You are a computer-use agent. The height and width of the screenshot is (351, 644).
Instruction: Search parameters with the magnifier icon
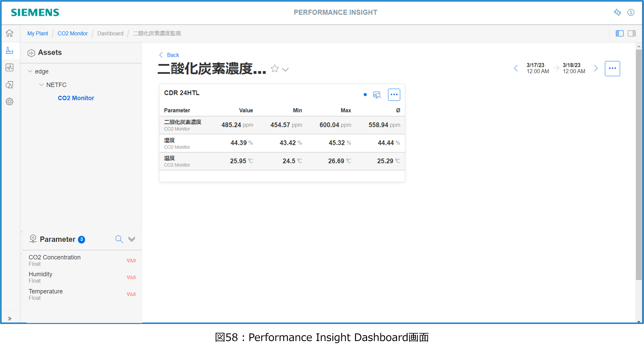tap(119, 239)
